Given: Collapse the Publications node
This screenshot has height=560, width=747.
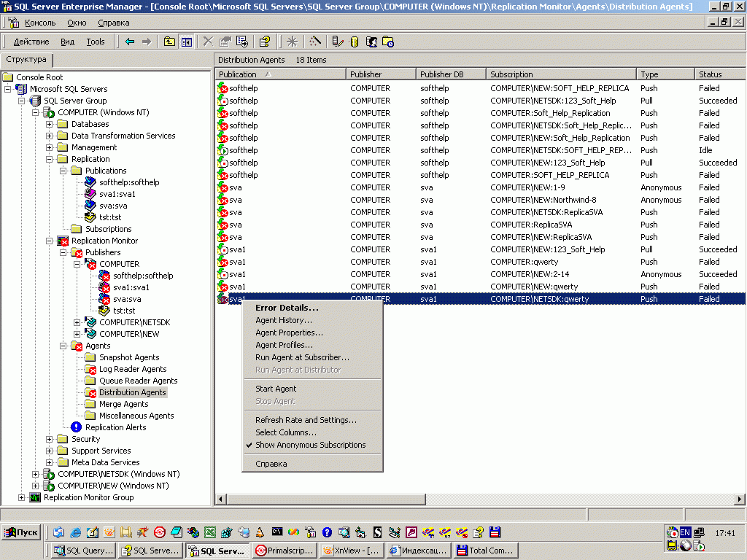Looking at the screenshot, I should point(63,171).
